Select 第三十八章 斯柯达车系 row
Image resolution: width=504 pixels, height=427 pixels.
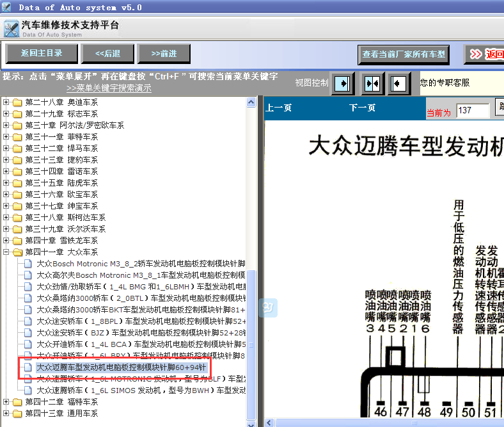pyautogui.click(x=65, y=218)
